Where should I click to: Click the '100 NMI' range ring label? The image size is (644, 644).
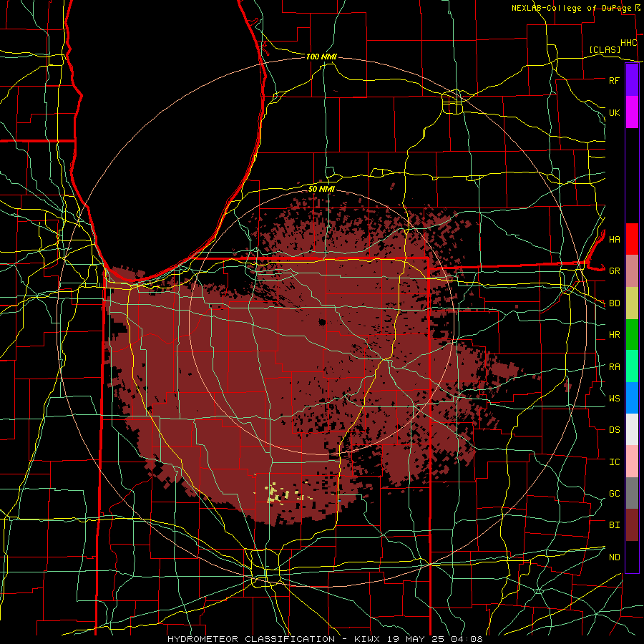tap(321, 57)
